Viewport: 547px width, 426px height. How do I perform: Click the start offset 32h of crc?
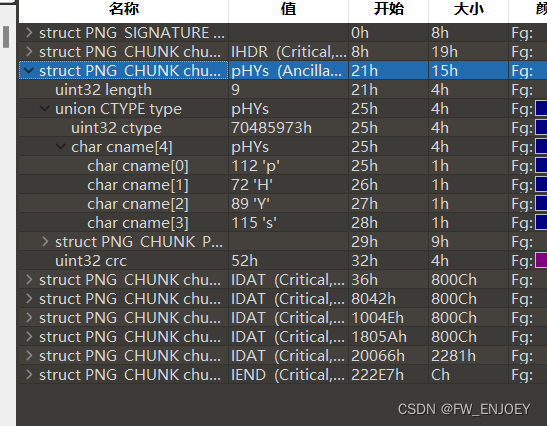click(x=364, y=261)
